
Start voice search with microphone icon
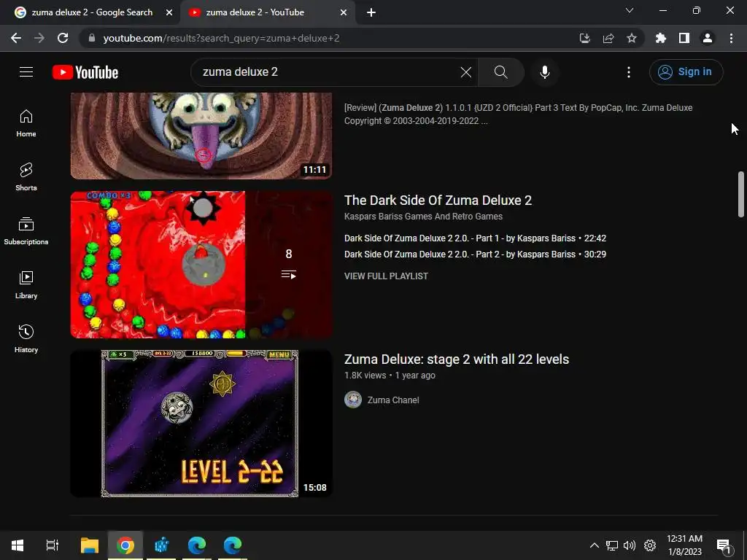(x=544, y=72)
